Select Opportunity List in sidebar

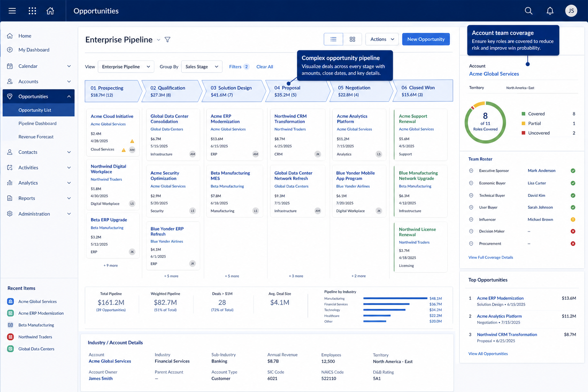pos(38,110)
